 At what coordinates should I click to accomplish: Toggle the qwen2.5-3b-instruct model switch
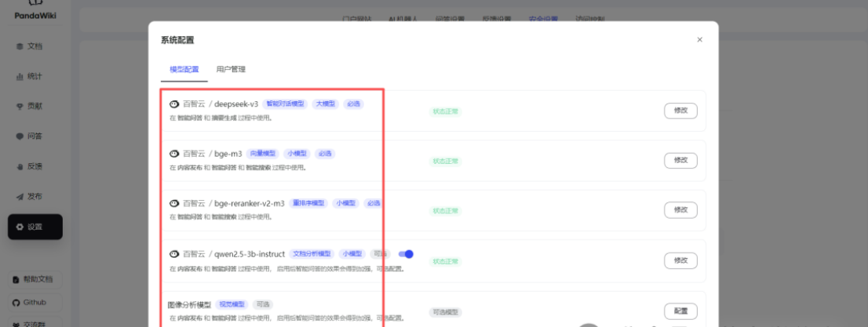pyautogui.click(x=406, y=254)
